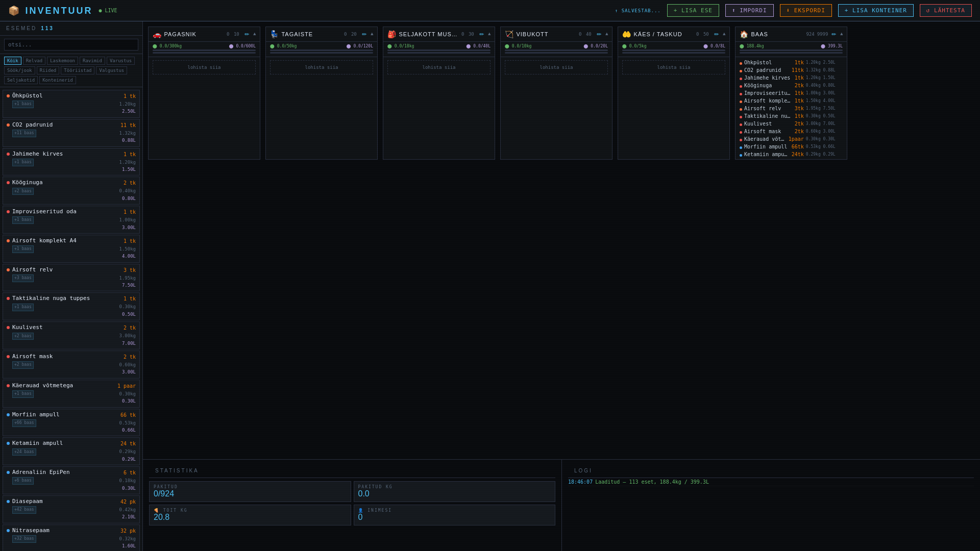
Task: Click the Laaditud log entry
Action: tap(771, 482)
